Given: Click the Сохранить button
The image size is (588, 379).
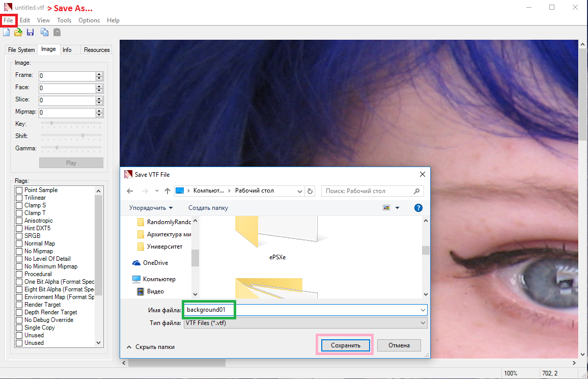Looking at the screenshot, I should [345, 345].
